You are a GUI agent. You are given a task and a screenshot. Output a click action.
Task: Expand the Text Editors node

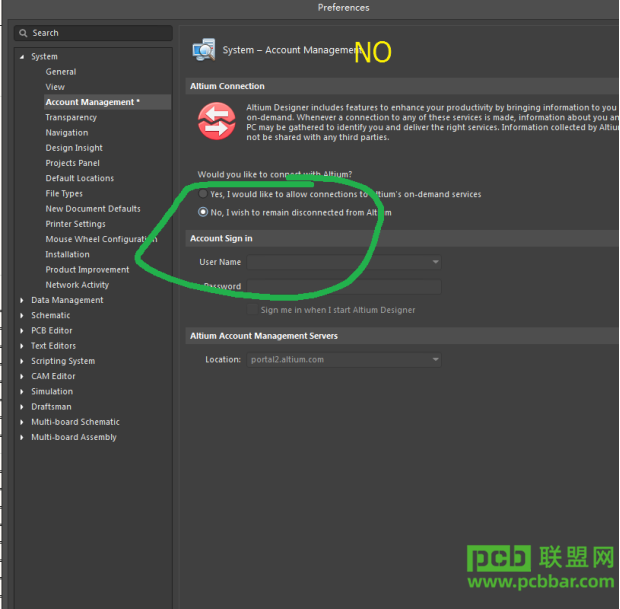pyautogui.click(x=22, y=346)
